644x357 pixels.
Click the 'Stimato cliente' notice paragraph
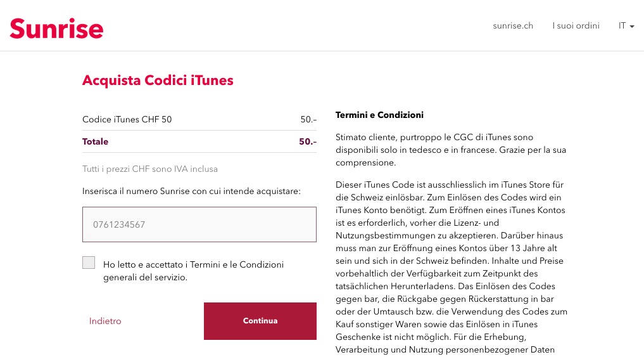451,150
